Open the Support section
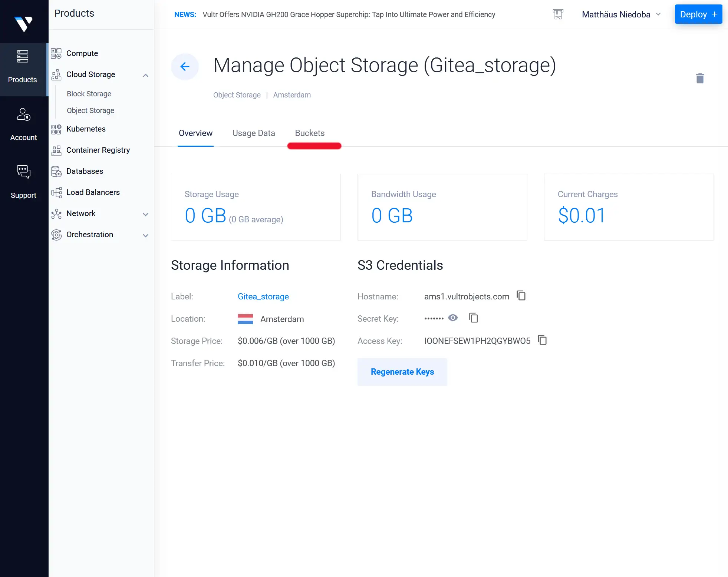Image resolution: width=728 pixels, height=577 pixels. 23,181
